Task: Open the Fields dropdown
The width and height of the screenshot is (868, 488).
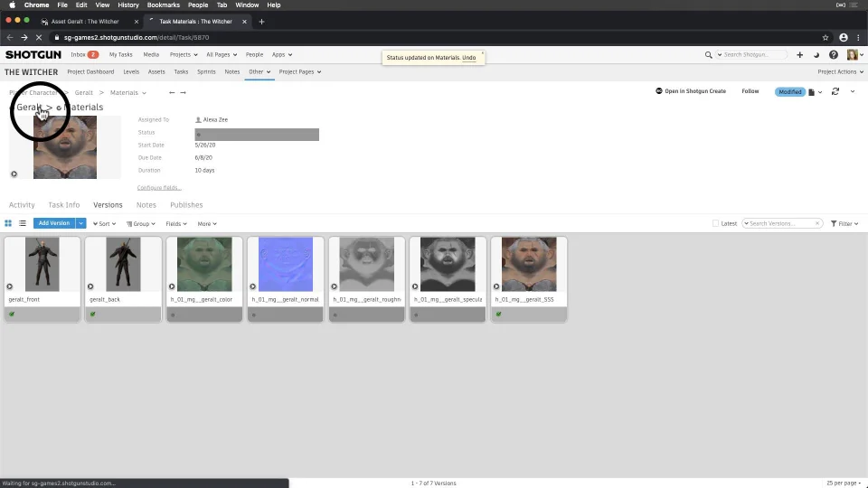Action: 176,223
